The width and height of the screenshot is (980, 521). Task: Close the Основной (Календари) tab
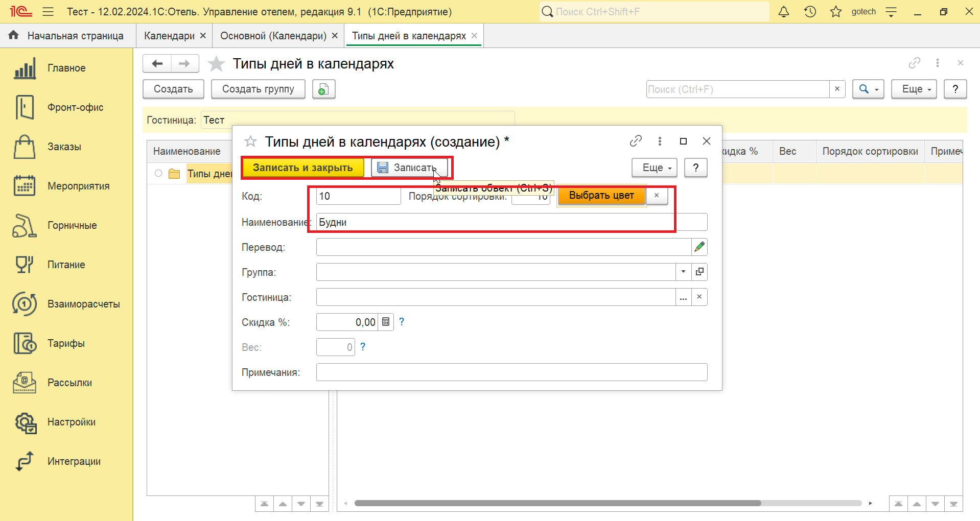335,36
